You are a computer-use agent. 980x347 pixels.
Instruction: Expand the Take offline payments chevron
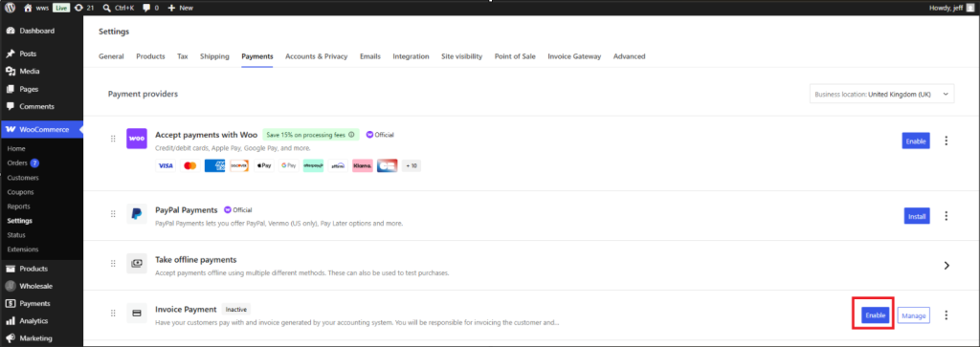(x=947, y=265)
